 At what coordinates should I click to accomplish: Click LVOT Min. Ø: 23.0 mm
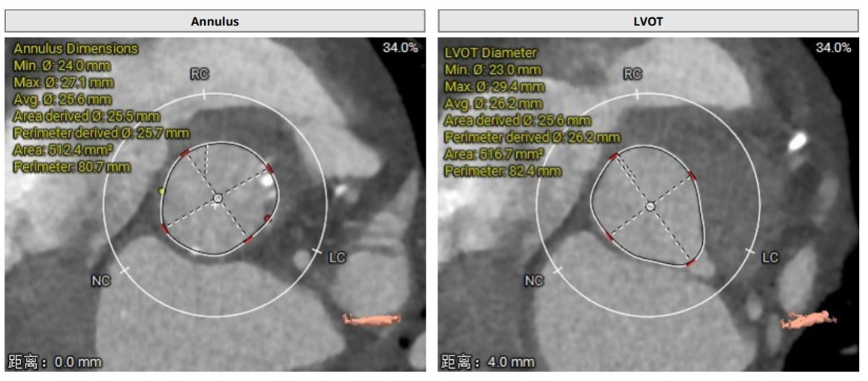(493, 70)
